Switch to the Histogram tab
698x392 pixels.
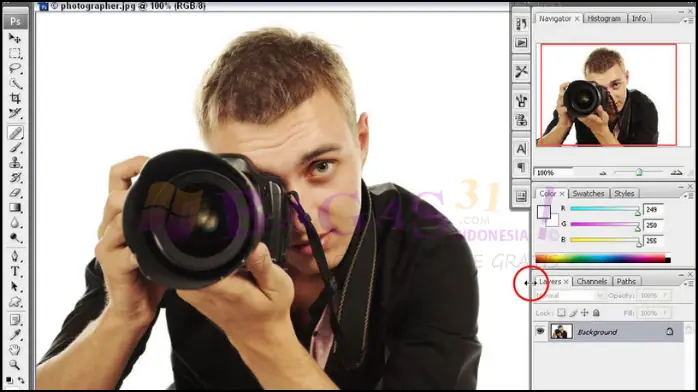coord(604,18)
